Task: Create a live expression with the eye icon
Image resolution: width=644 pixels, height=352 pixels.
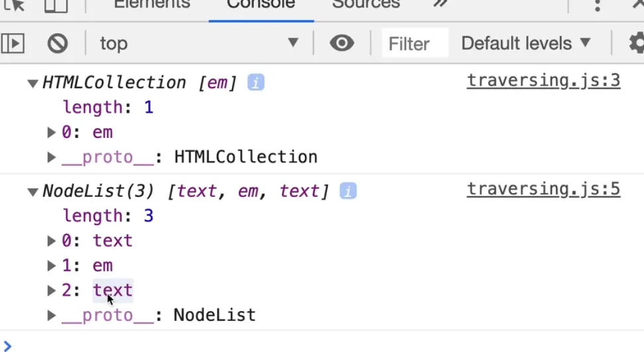Action: (342, 44)
